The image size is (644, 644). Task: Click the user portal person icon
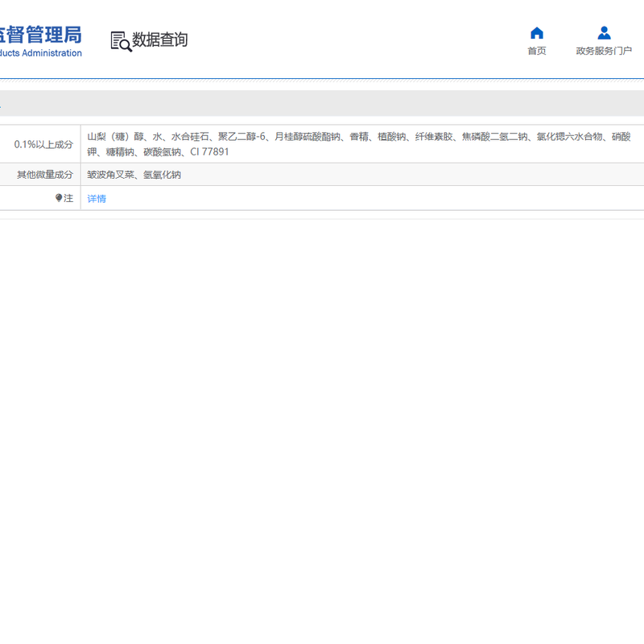[604, 33]
